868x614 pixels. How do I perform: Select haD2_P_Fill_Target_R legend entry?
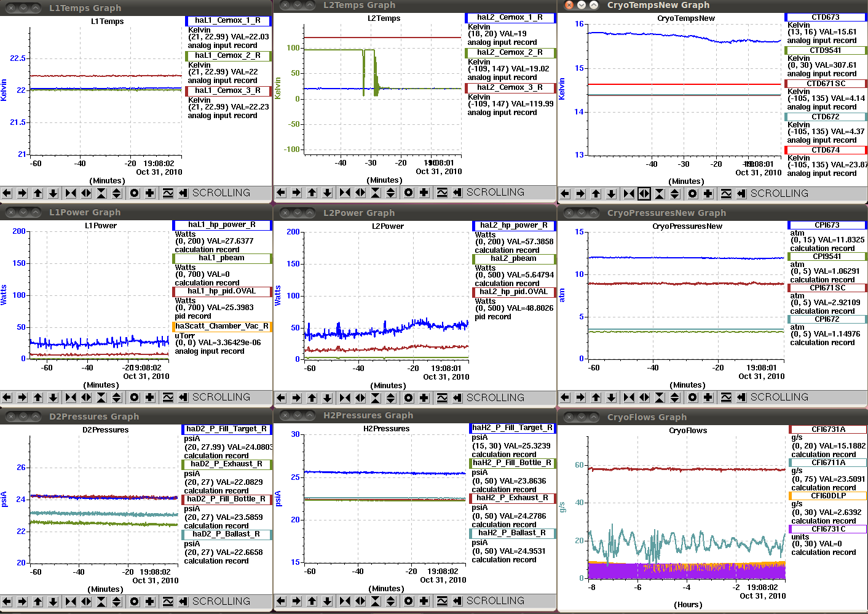coord(227,429)
